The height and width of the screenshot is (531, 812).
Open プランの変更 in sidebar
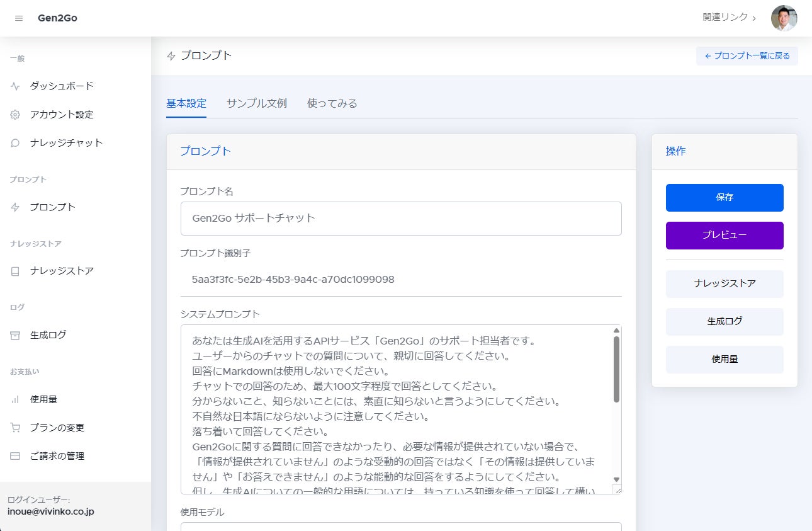tap(57, 428)
